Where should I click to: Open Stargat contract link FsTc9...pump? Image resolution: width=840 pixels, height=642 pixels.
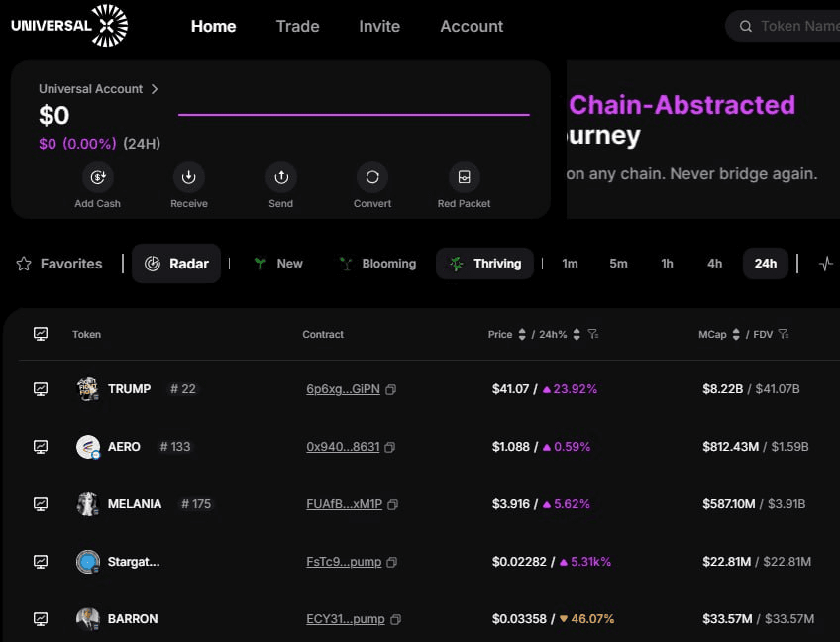coord(344,562)
